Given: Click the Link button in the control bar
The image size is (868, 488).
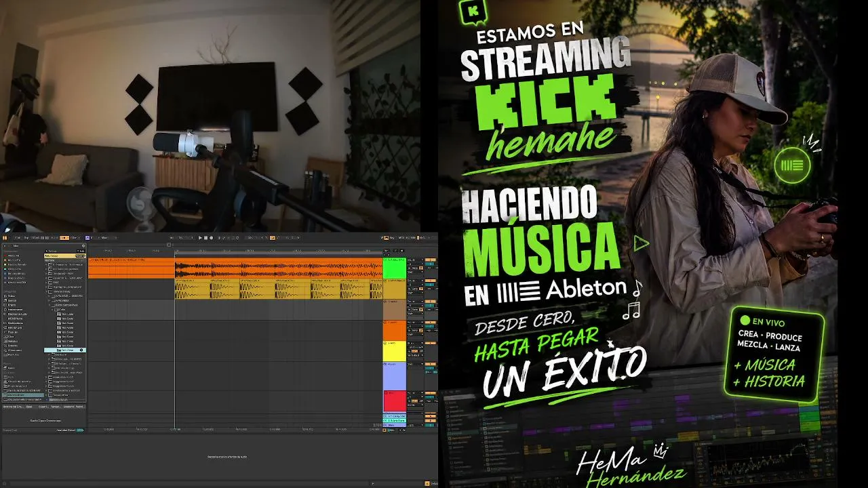Looking at the screenshot, I should [18, 238].
